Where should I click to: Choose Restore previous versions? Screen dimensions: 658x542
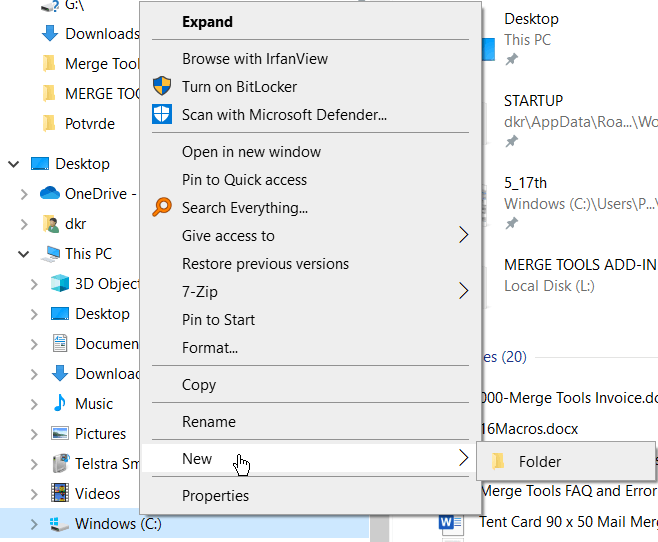tap(311, 263)
